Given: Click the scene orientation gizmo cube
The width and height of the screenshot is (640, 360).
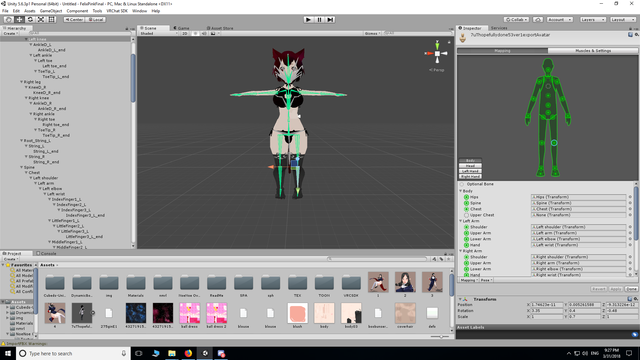Looking at the screenshot, I should 437,53.
